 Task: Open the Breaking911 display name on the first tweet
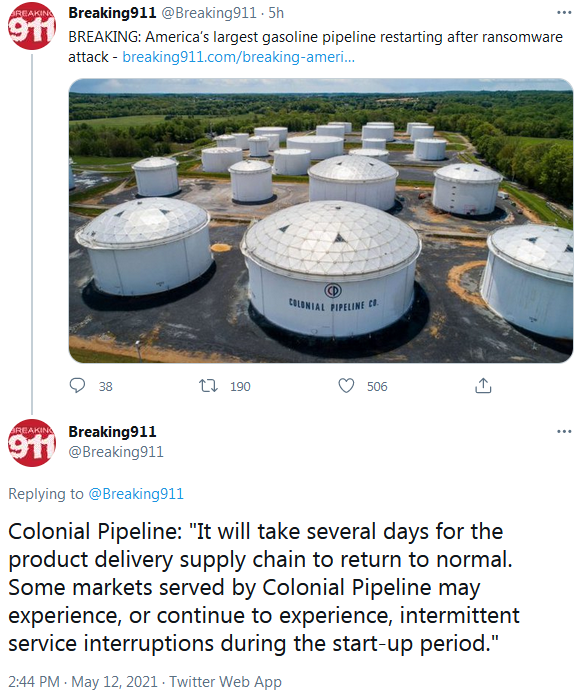pyautogui.click(x=112, y=13)
